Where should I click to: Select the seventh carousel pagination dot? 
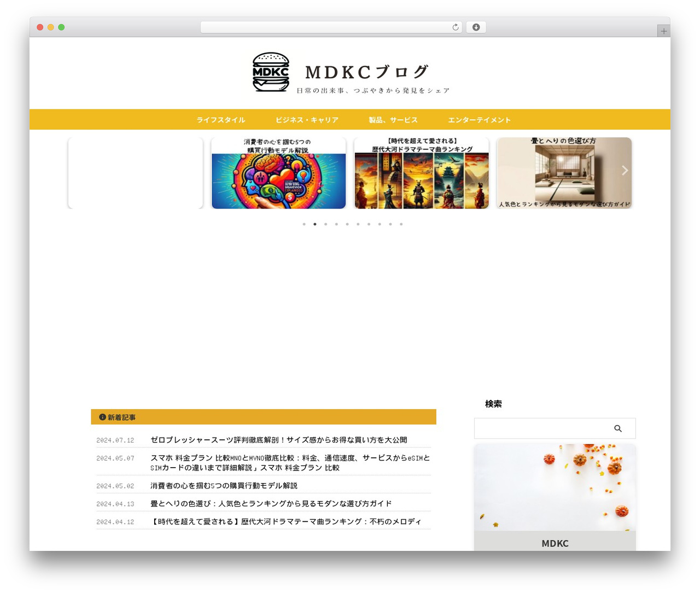(x=369, y=224)
